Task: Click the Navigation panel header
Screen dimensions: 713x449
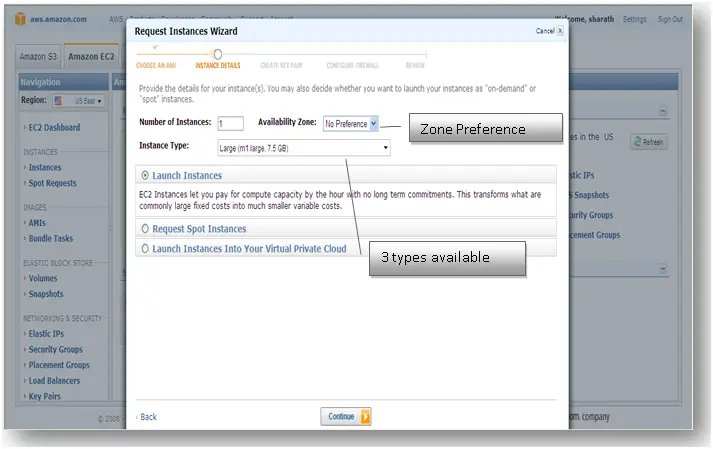Action: pos(64,82)
